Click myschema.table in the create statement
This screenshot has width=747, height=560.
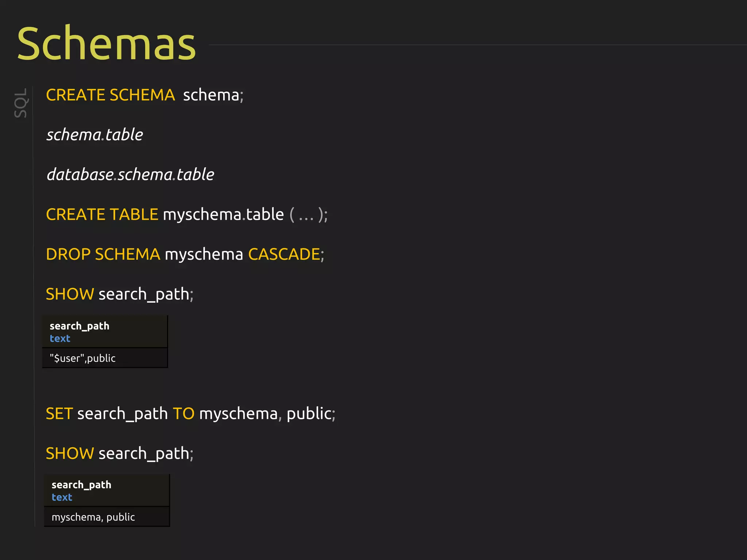tap(223, 214)
